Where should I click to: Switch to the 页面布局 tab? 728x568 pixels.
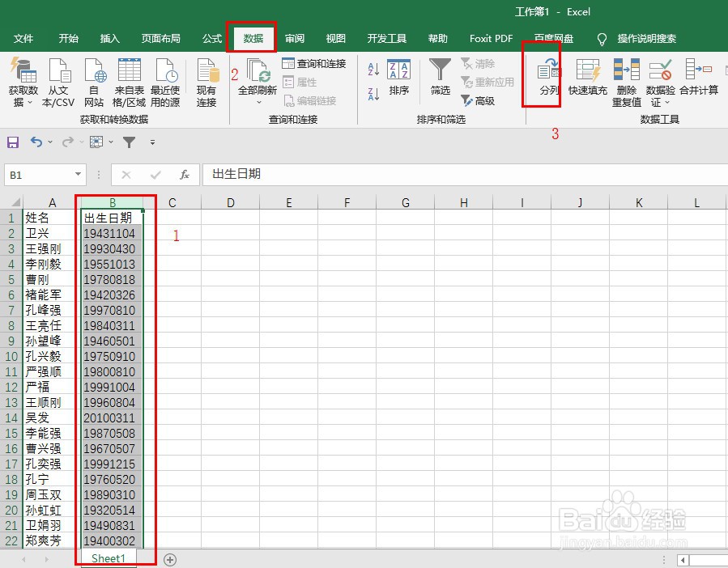tap(160, 39)
